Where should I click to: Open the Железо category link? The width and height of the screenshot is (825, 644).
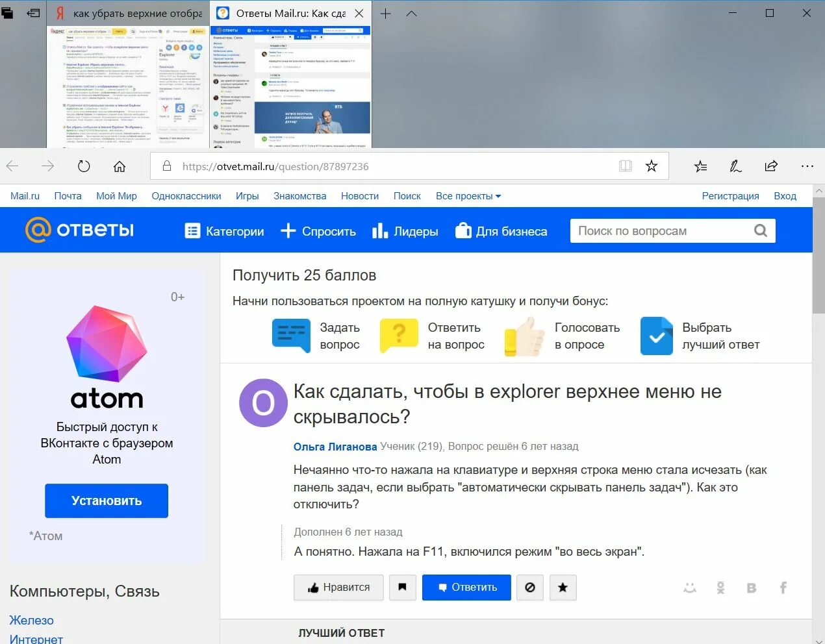pos(31,620)
